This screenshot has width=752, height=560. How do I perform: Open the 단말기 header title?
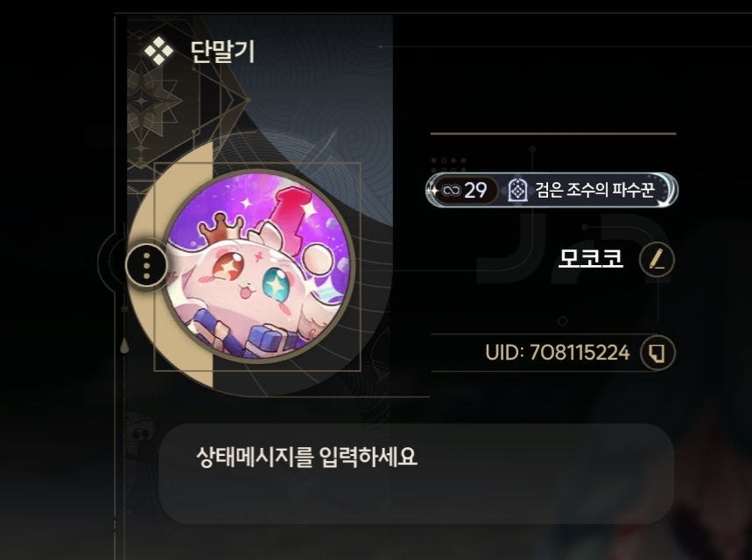(x=222, y=52)
